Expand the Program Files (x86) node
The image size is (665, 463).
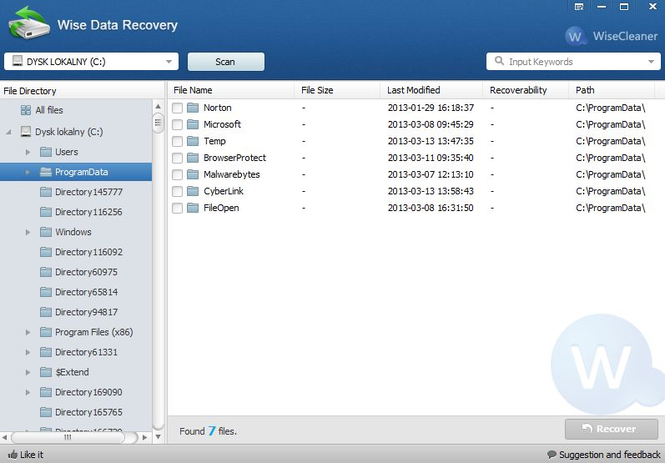tap(28, 332)
